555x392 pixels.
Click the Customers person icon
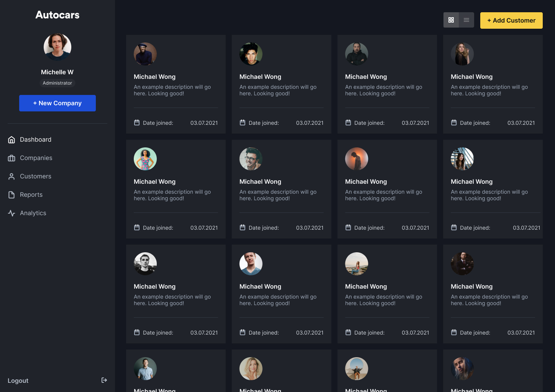click(11, 176)
